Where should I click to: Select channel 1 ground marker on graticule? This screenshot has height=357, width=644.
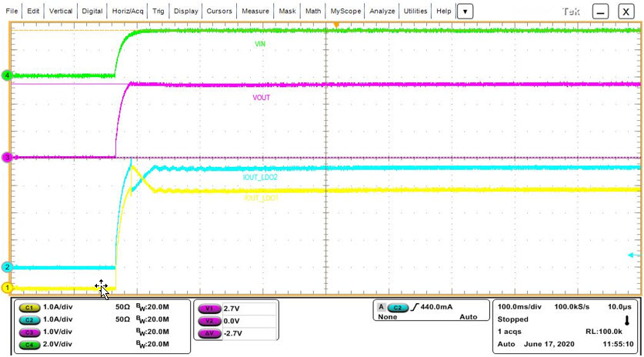[x=7, y=288]
